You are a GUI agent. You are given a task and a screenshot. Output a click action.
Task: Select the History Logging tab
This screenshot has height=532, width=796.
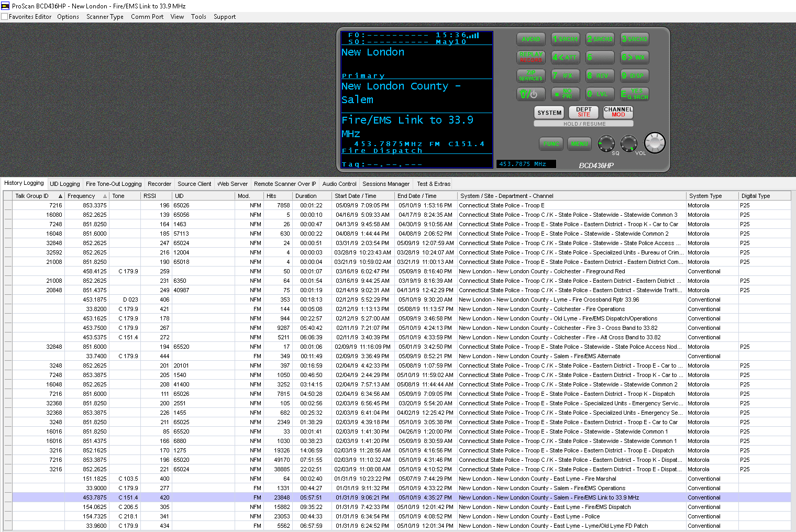point(24,183)
